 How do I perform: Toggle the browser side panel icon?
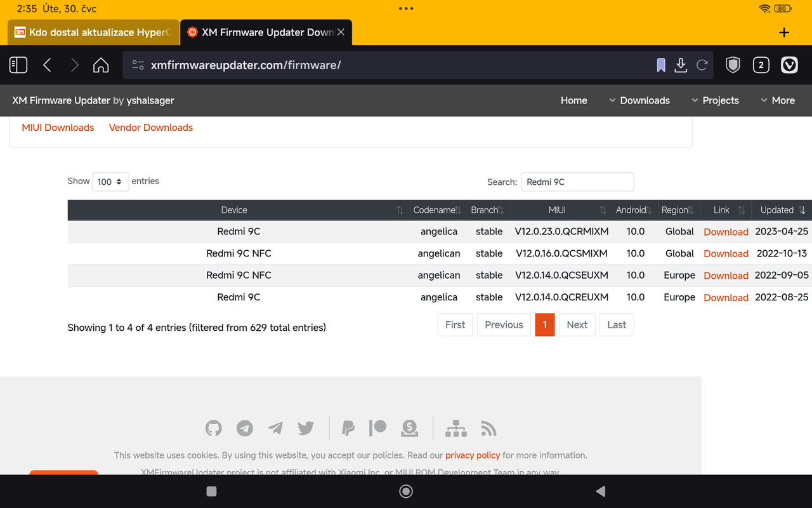(x=18, y=65)
